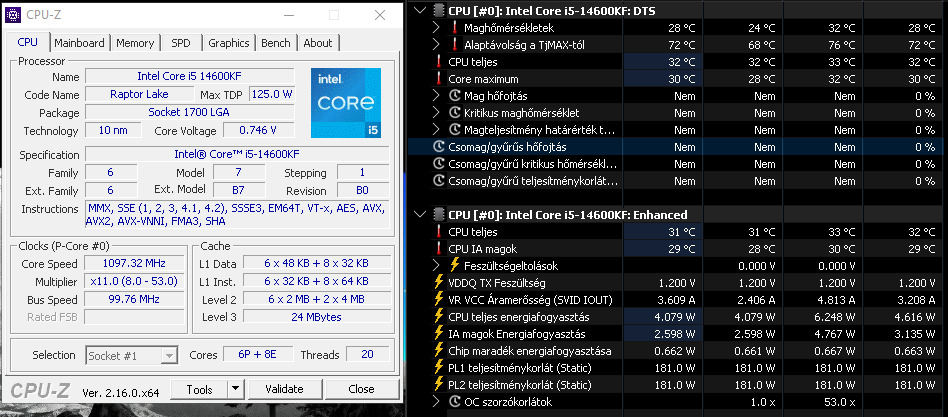Image resolution: width=948 pixels, height=417 pixels.
Task: Switch to the Mainboard tab
Action: [79, 43]
